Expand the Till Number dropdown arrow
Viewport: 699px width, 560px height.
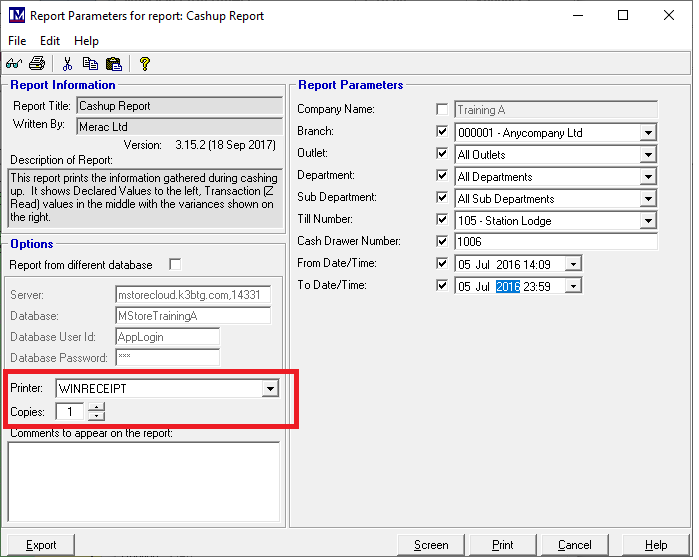click(x=648, y=220)
